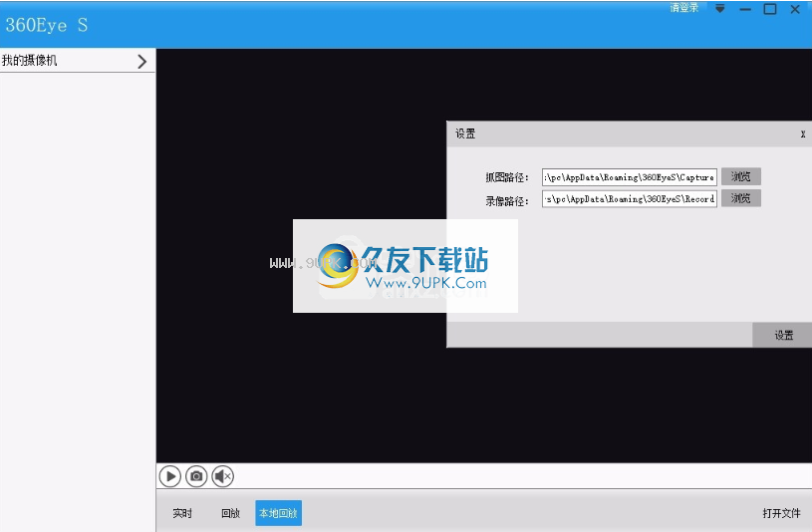Minimize the 360Eye S window
Image resolution: width=812 pixels, height=532 pixels.
tap(745, 9)
